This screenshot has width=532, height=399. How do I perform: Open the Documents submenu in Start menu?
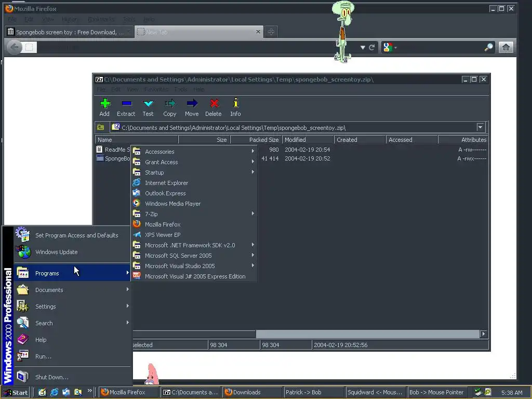click(x=72, y=290)
